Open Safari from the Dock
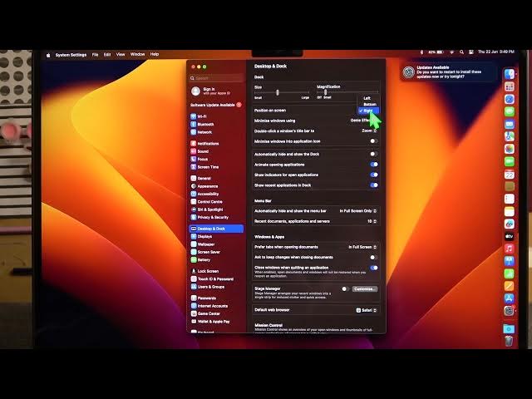Image resolution: width=532 pixels, height=399 pixels. (x=509, y=99)
